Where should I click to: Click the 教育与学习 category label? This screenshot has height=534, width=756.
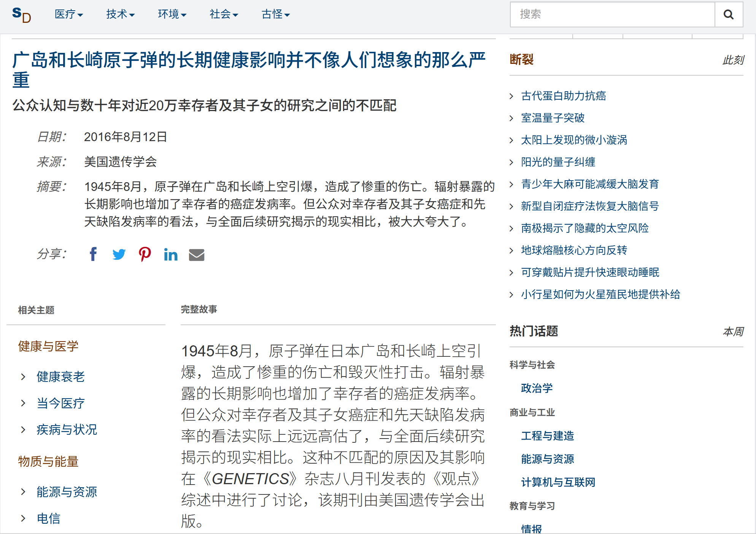532,506
